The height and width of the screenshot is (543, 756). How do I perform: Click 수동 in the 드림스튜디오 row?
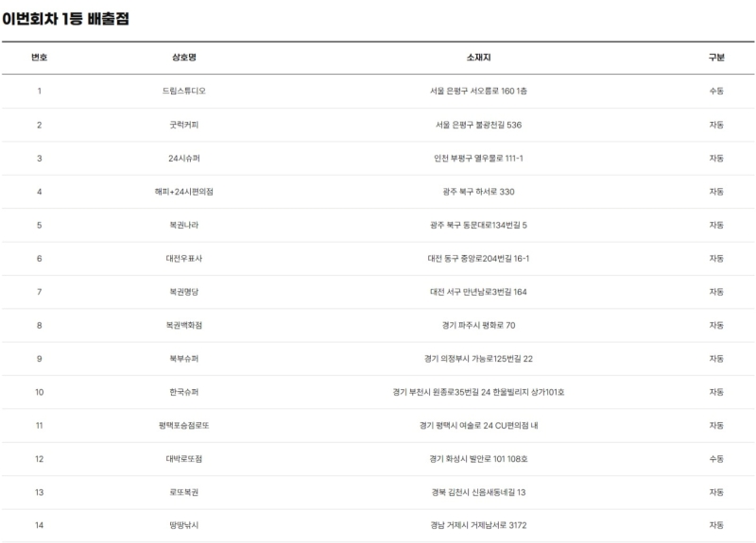(x=716, y=91)
